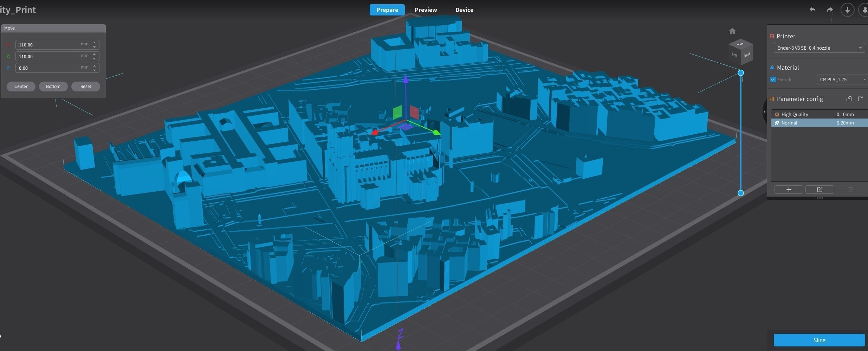Click the Move panel title bar
The height and width of the screenshot is (351, 868).
tap(53, 28)
